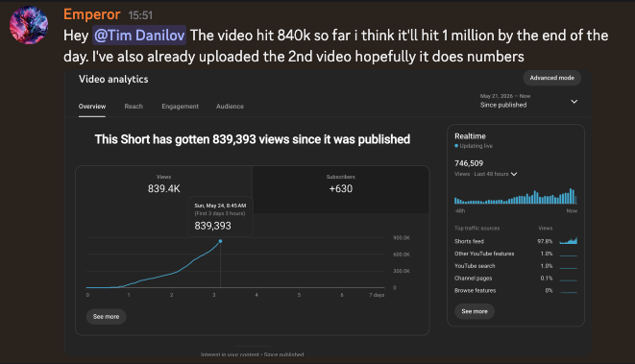Open the @Tim Danilov mention
This screenshot has width=635, height=364.
point(139,36)
